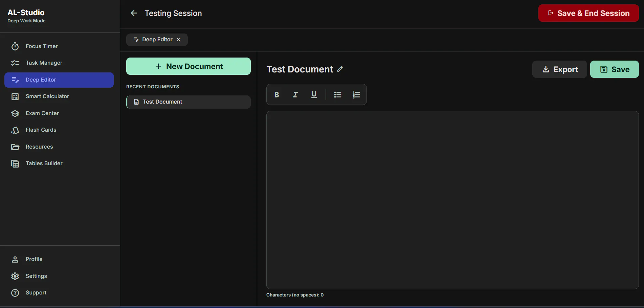Image resolution: width=644 pixels, height=308 pixels.
Task: Select Deep Editor in sidebar
Action: (x=59, y=80)
